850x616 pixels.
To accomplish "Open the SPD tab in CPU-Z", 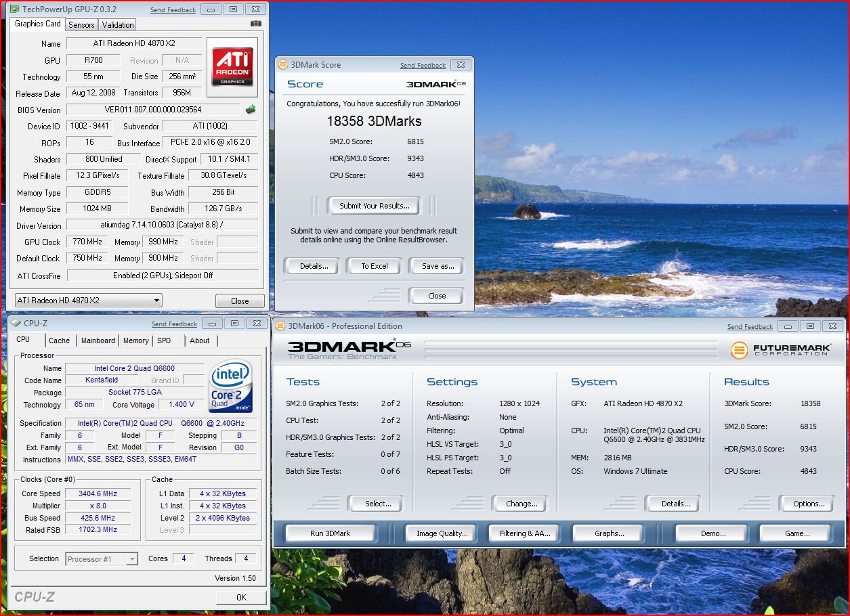I will pos(164,340).
